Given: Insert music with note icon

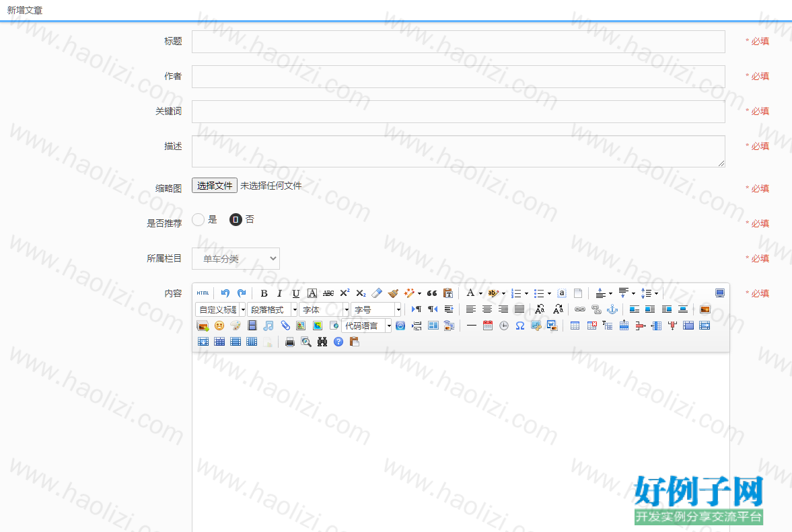Looking at the screenshot, I should [268, 326].
